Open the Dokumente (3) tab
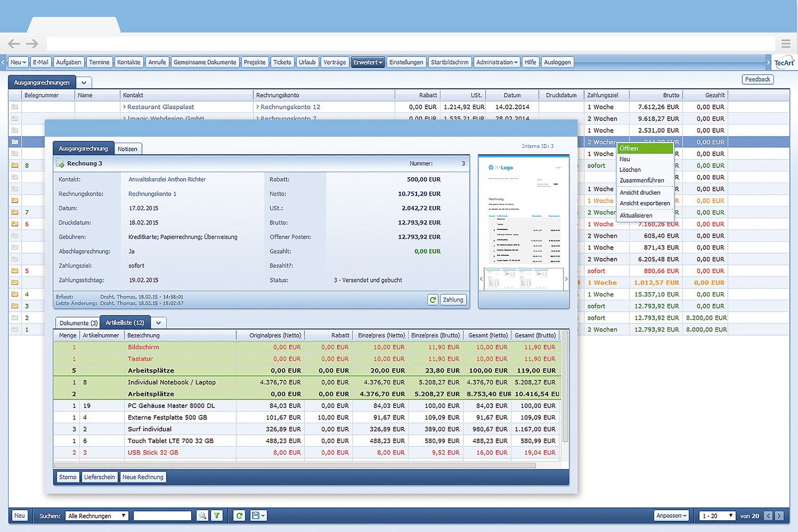Image resolution: width=798 pixels, height=532 pixels. pos(78,323)
